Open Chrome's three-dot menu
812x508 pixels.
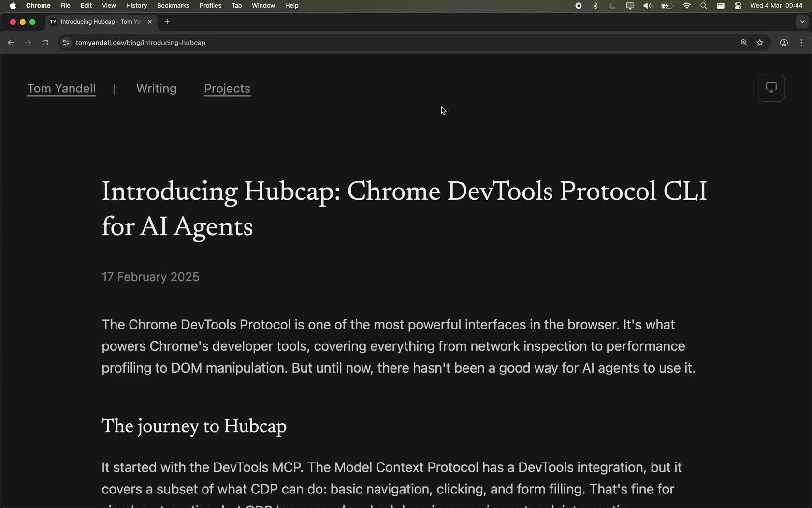[801, 43]
